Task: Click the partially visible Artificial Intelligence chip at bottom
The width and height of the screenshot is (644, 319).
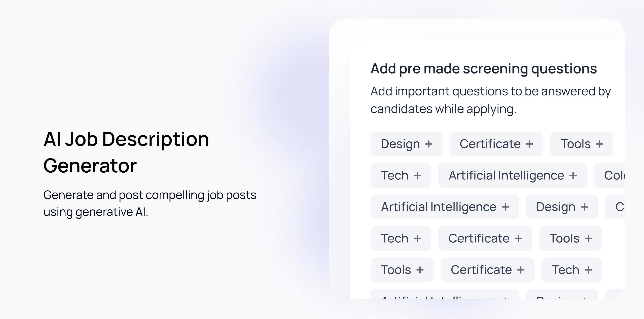Action: (x=445, y=294)
